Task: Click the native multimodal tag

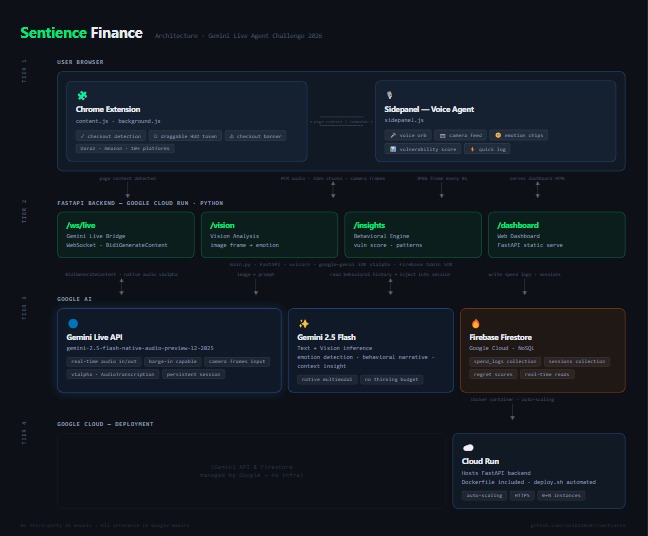Action: [327, 379]
